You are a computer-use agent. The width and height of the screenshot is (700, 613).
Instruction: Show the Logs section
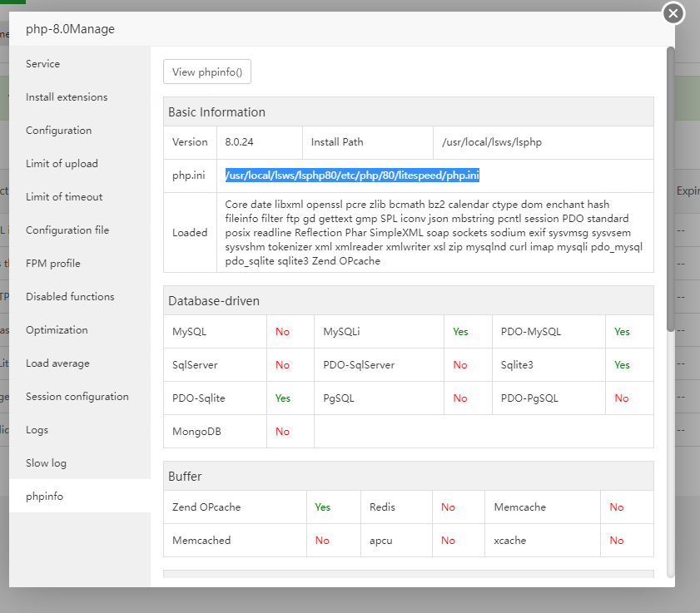click(37, 430)
